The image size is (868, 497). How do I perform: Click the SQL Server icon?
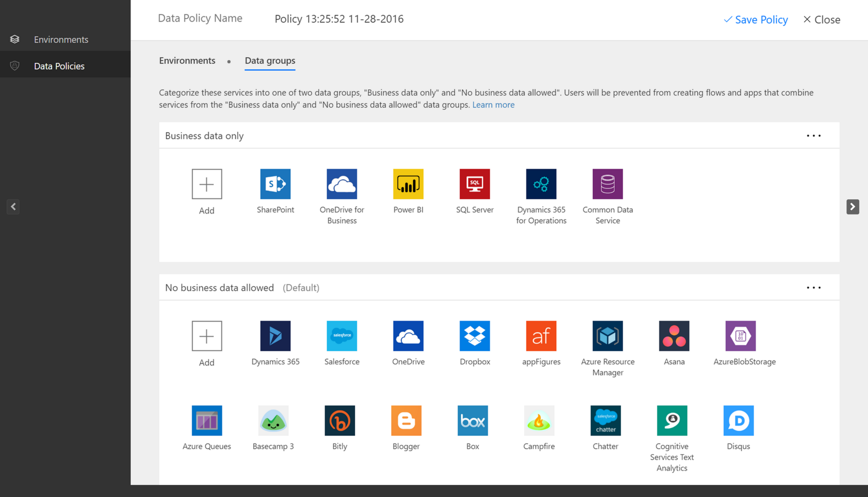[474, 184]
